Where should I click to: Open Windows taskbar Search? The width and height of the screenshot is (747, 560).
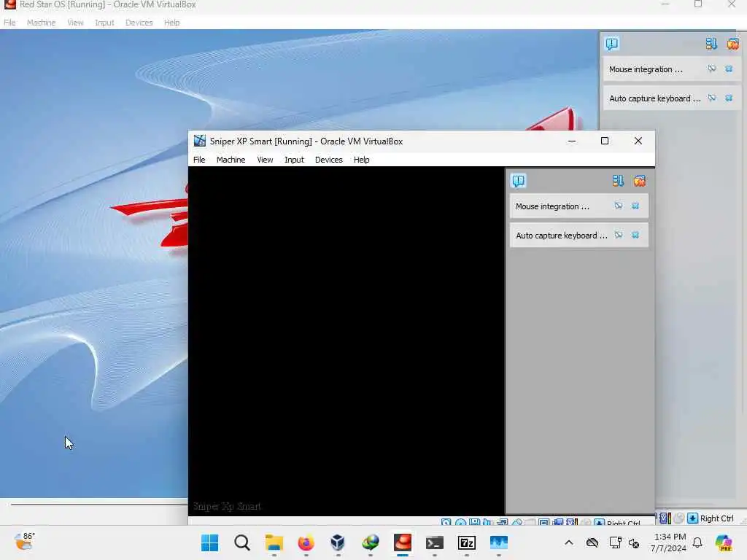point(242,542)
